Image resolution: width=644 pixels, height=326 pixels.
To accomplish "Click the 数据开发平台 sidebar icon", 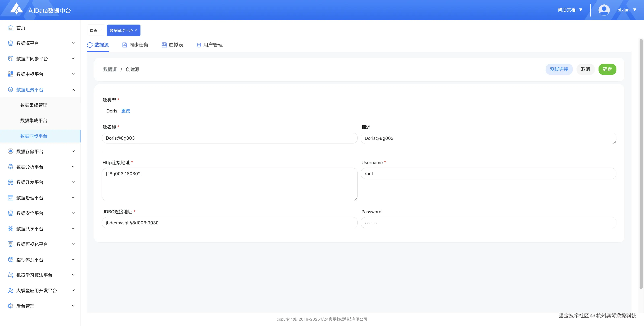I will pyautogui.click(x=10, y=182).
